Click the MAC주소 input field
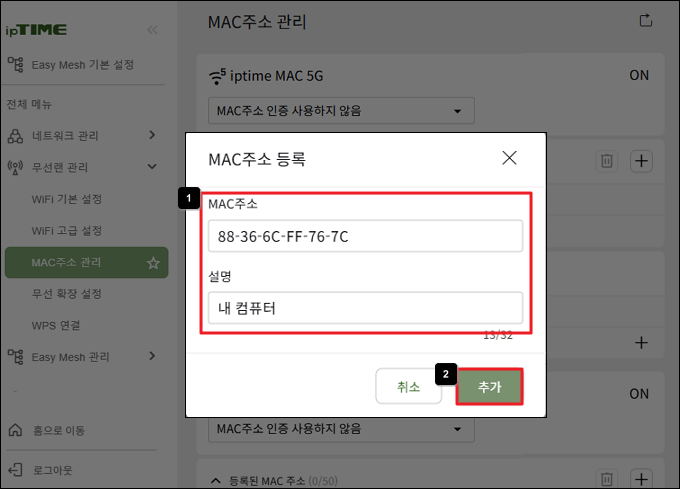The image size is (680, 489). [x=365, y=236]
